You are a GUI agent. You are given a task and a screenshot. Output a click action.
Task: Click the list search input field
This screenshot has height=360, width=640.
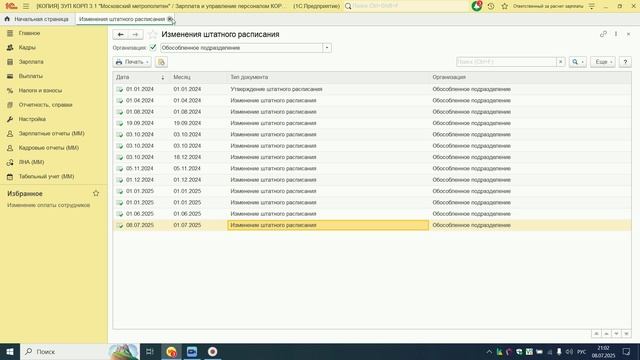[506, 62]
